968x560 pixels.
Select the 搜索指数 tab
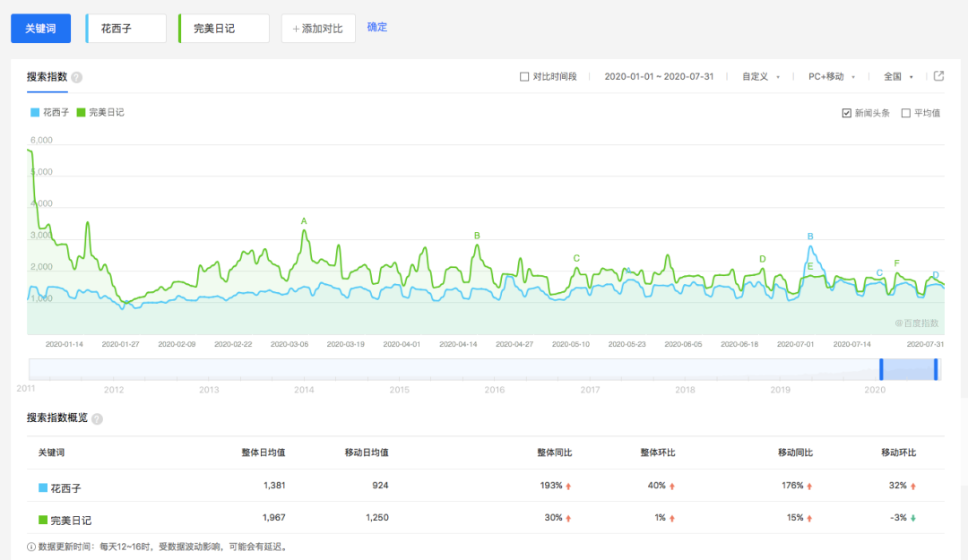pyautogui.click(x=47, y=77)
